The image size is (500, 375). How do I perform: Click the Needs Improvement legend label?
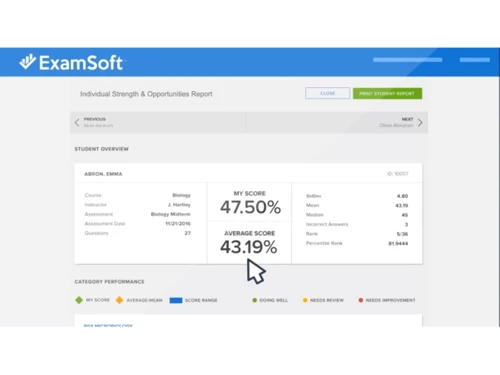(390, 300)
